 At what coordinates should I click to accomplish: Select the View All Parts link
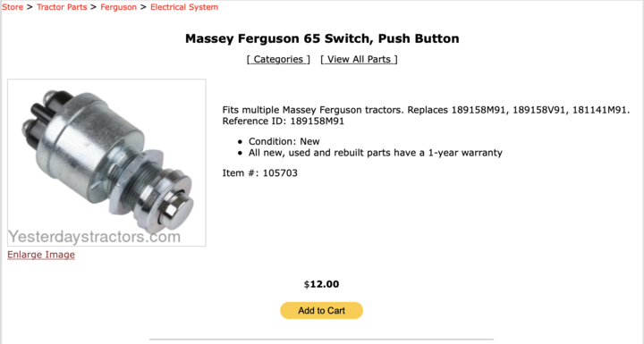(x=359, y=59)
